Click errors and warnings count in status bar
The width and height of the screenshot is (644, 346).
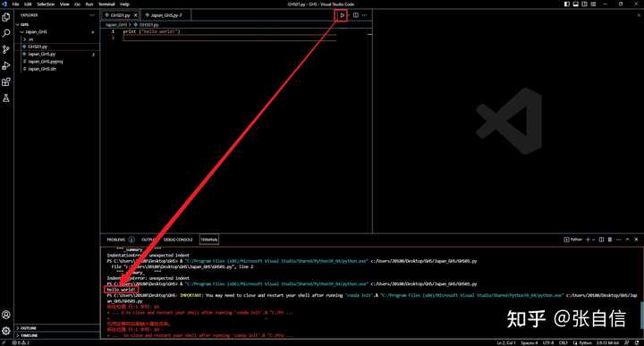21,342
